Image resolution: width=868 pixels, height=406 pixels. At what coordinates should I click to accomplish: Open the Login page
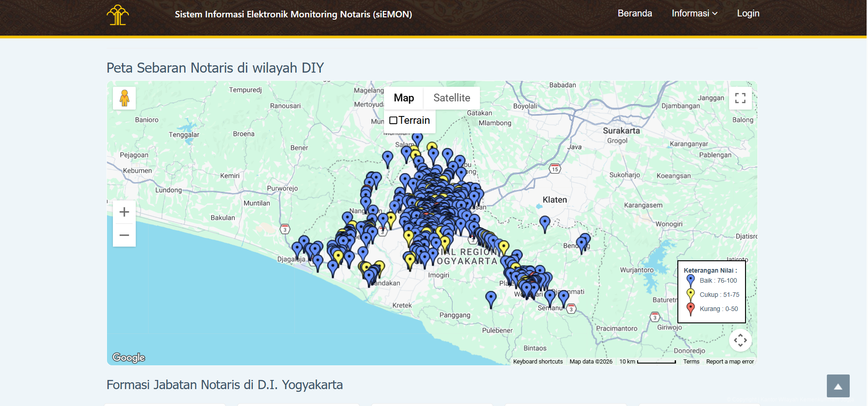pos(748,13)
